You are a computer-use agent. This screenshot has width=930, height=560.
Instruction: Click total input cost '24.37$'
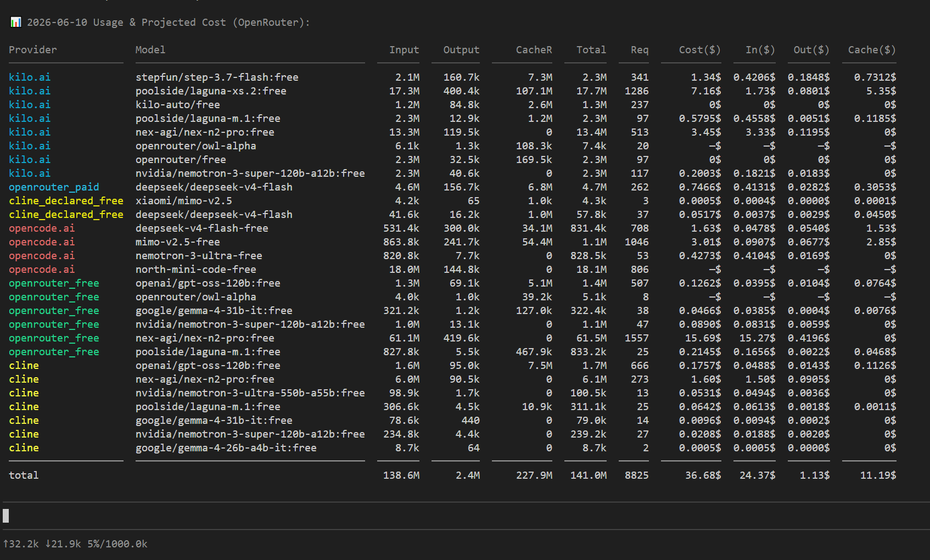757,475
